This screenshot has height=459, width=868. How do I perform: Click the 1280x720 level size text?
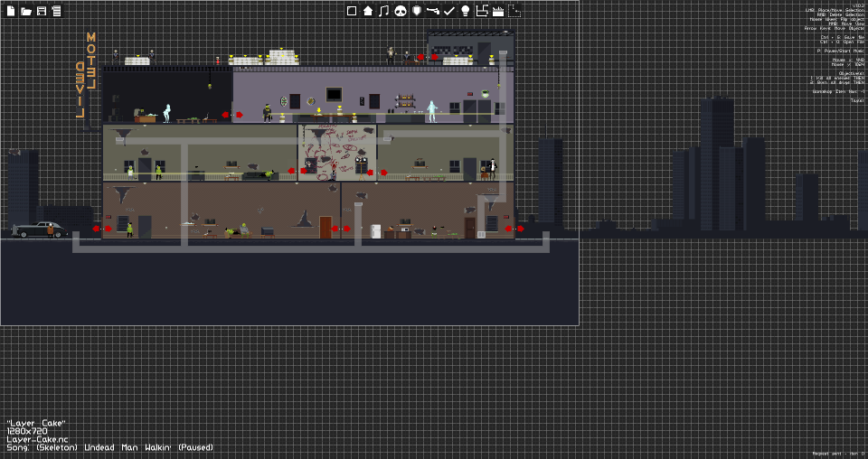pos(26,431)
